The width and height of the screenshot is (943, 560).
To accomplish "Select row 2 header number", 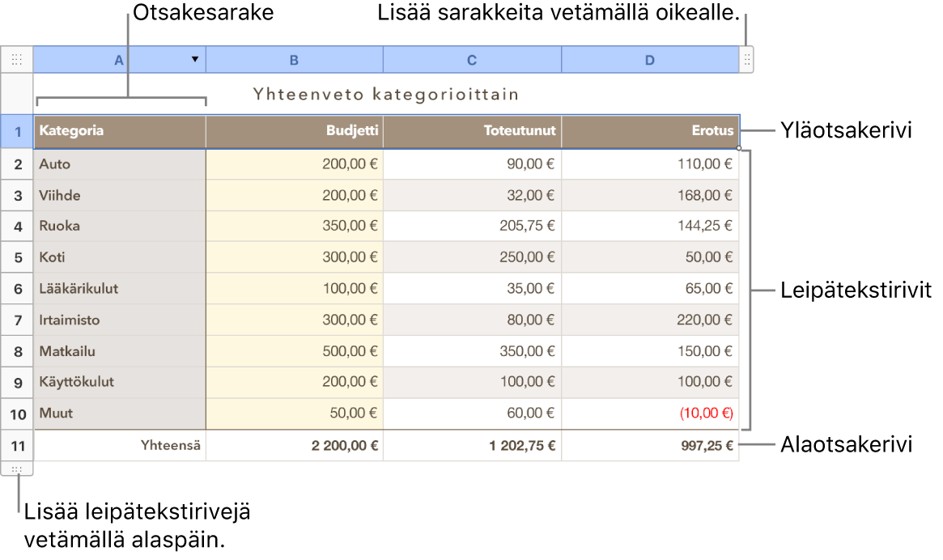I will point(18,164).
